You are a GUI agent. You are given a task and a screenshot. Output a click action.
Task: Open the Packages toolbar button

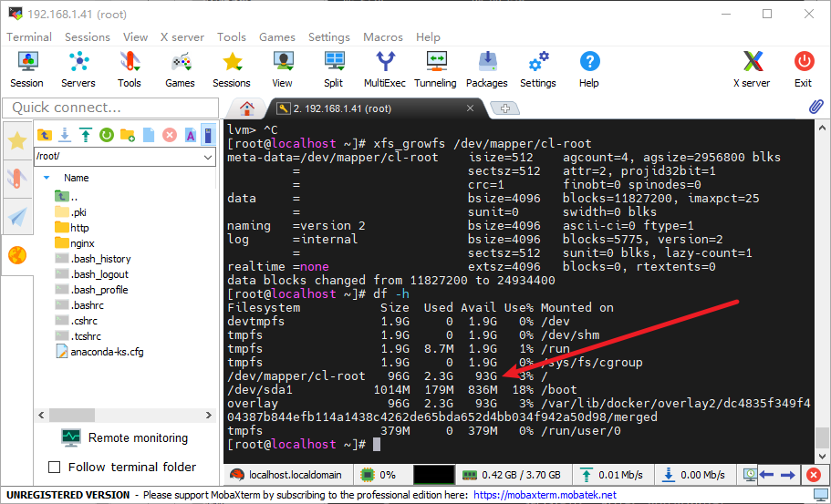point(487,69)
